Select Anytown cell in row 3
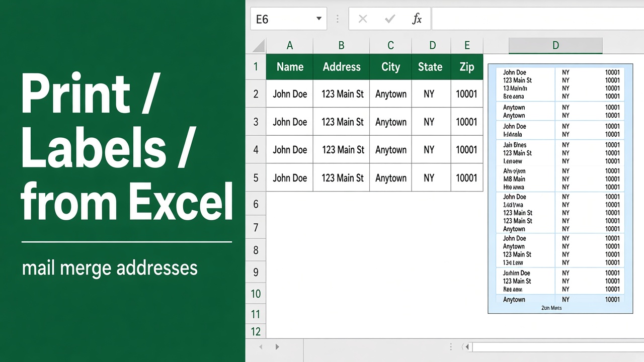 (390, 122)
